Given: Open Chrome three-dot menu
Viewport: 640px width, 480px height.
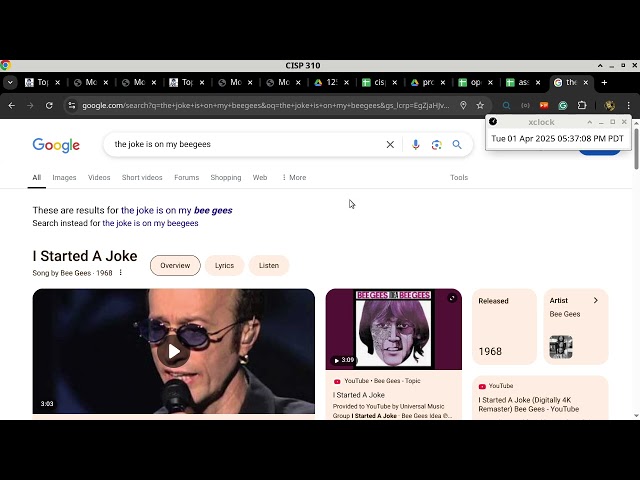Looking at the screenshot, I should 629,105.
